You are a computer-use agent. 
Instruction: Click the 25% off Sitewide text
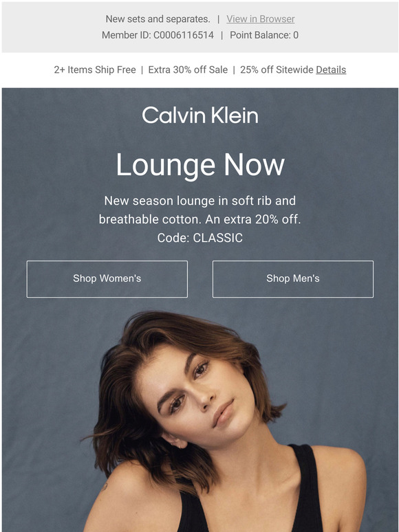[277, 69]
